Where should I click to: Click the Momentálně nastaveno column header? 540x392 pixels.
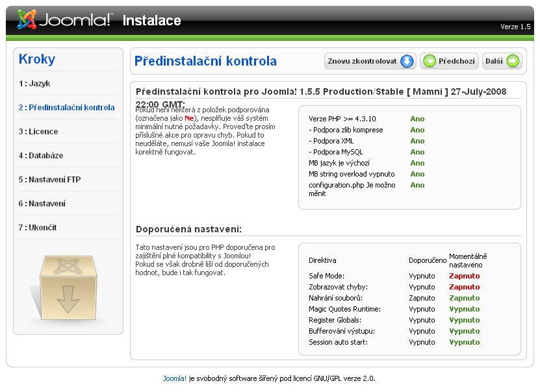(468, 261)
